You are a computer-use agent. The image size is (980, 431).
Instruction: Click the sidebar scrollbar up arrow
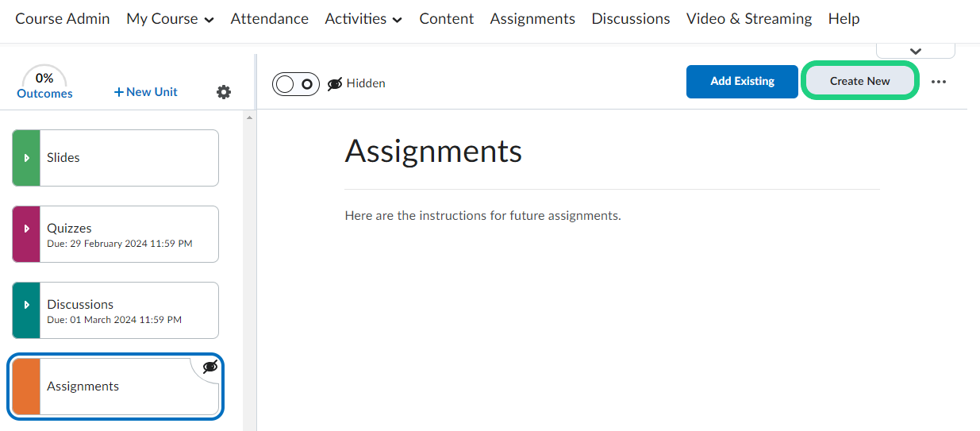click(249, 118)
